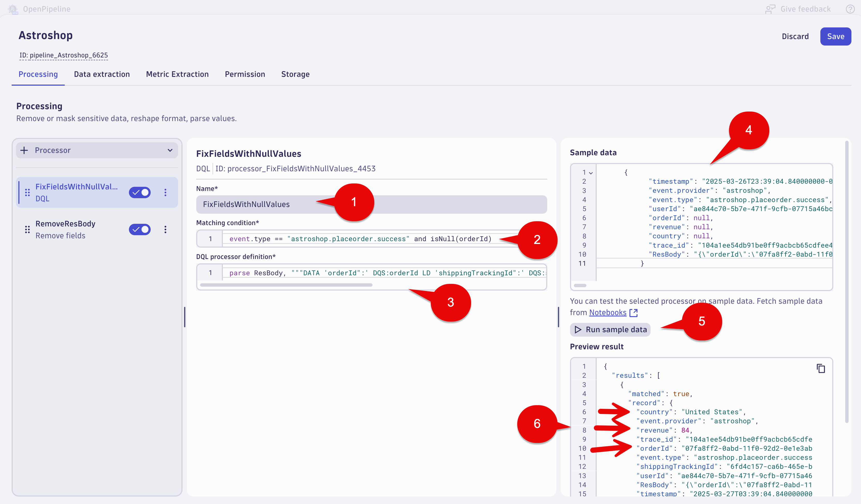Open the more options menu for RemoveResBody
Screen dimensions: 861x504
click(165, 229)
